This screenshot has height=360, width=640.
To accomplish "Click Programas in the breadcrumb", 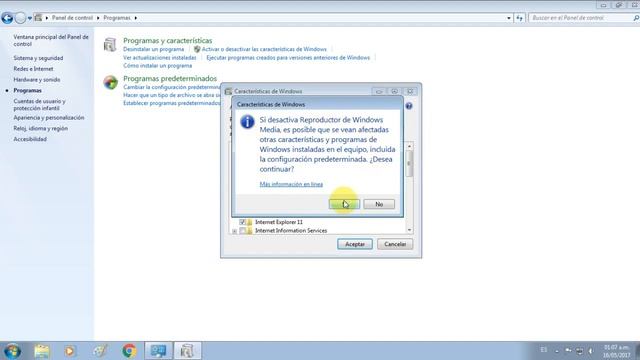I will pyautogui.click(x=117, y=18).
